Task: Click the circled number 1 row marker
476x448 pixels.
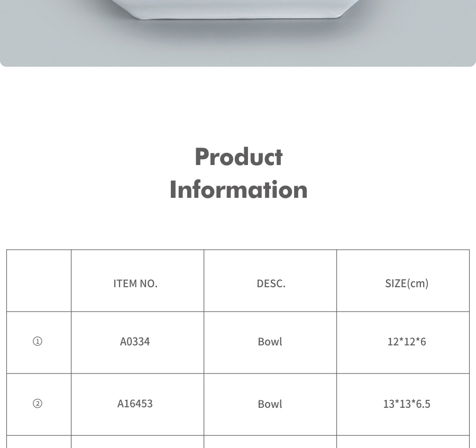Action: pyautogui.click(x=38, y=342)
